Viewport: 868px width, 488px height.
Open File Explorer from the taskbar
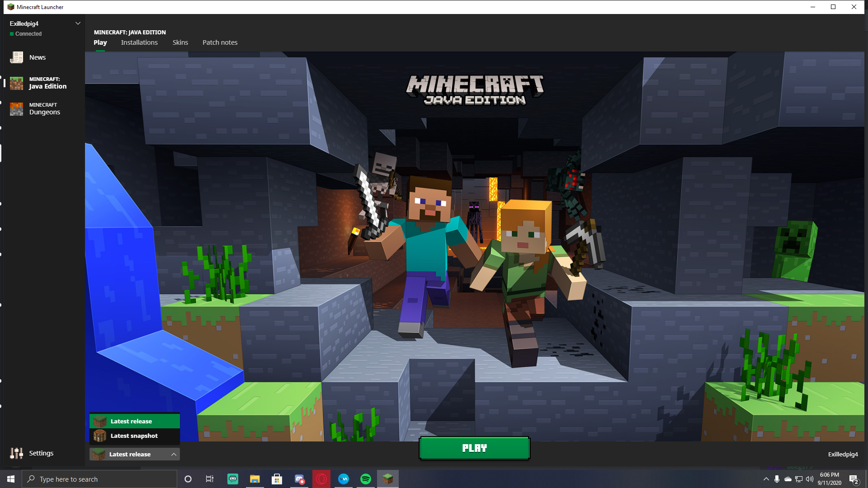point(255,479)
